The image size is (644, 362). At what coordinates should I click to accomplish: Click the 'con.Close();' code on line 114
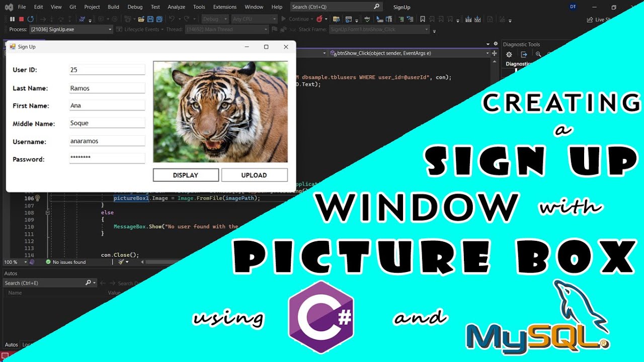120,255
